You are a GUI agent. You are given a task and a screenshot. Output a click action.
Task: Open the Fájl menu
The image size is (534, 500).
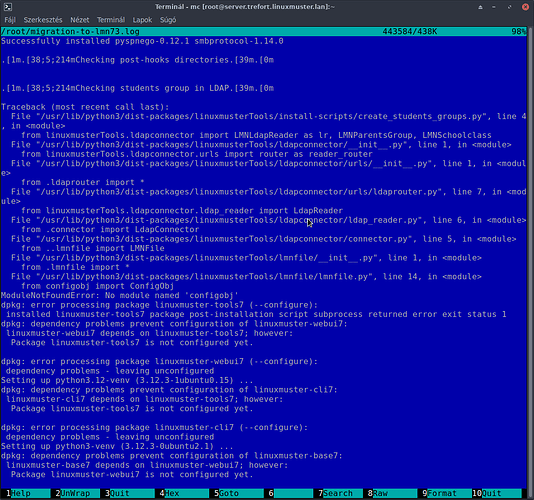[x=10, y=20]
